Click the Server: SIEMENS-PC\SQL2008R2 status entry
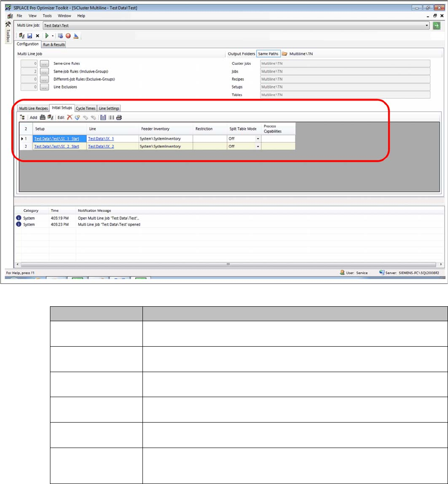 pos(409,273)
